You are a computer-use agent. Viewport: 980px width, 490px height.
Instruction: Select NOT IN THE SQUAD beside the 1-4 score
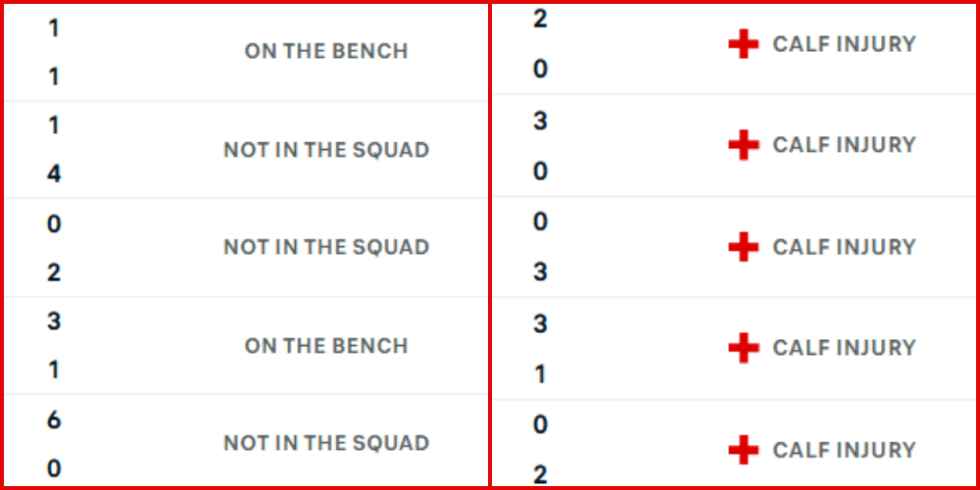click(x=326, y=150)
